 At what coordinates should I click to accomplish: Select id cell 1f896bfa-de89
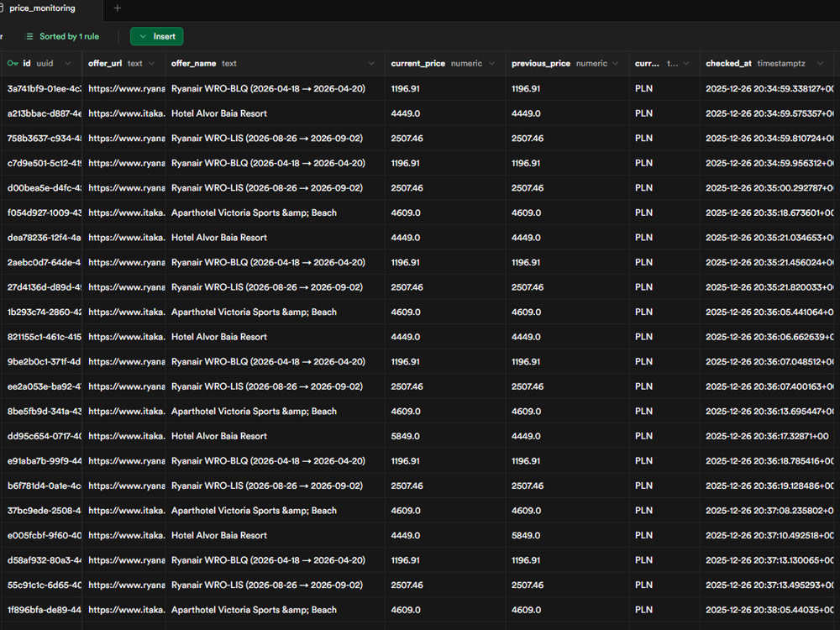[41, 610]
